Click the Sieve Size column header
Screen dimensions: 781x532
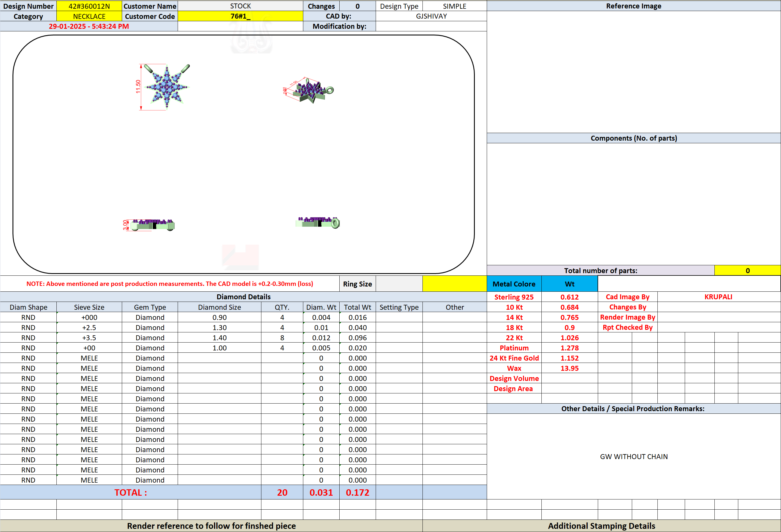pyautogui.click(x=89, y=307)
